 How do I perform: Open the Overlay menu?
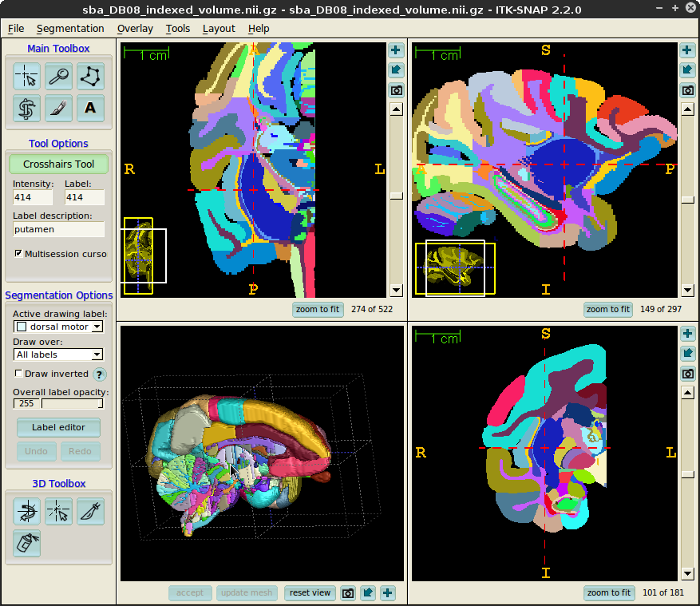[135, 29]
